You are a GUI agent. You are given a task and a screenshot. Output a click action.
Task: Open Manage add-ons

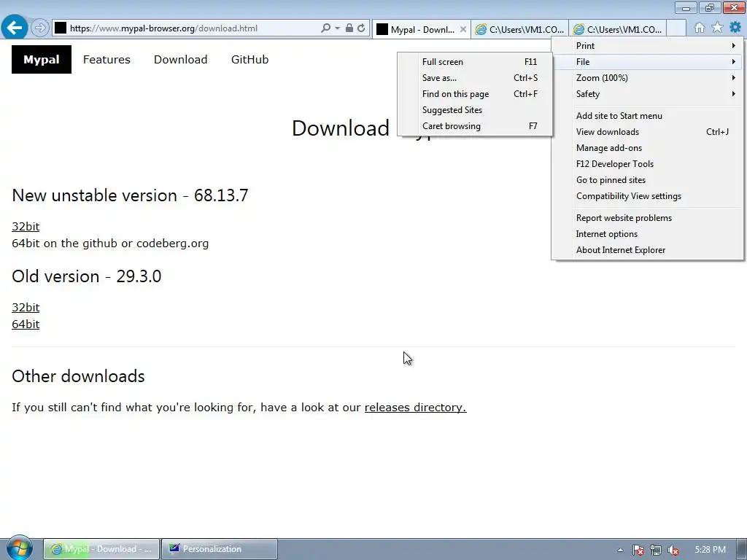click(648, 148)
